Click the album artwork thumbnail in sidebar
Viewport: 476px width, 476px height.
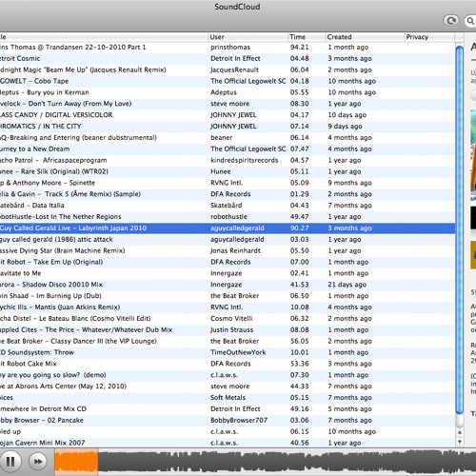click(x=473, y=155)
